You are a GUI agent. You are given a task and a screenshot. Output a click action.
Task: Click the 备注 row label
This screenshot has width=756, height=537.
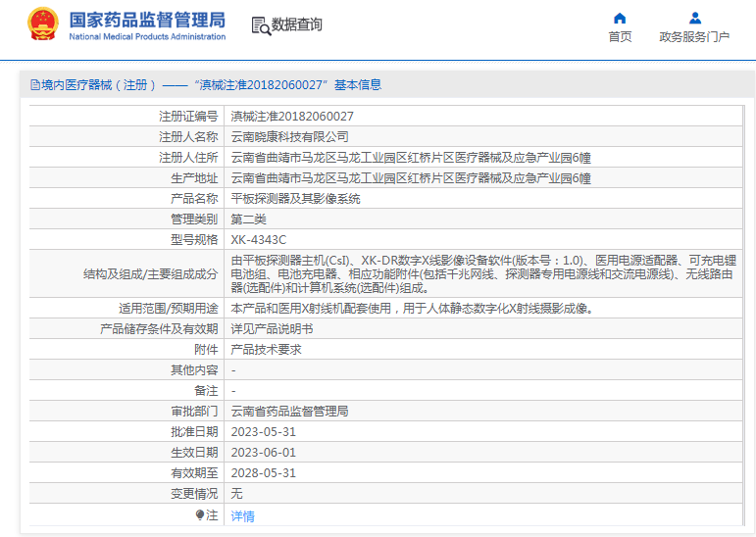[x=206, y=390]
